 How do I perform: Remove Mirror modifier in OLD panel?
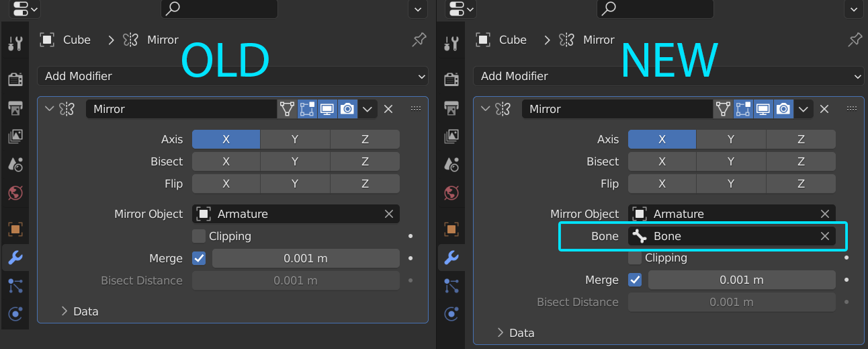click(388, 109)
